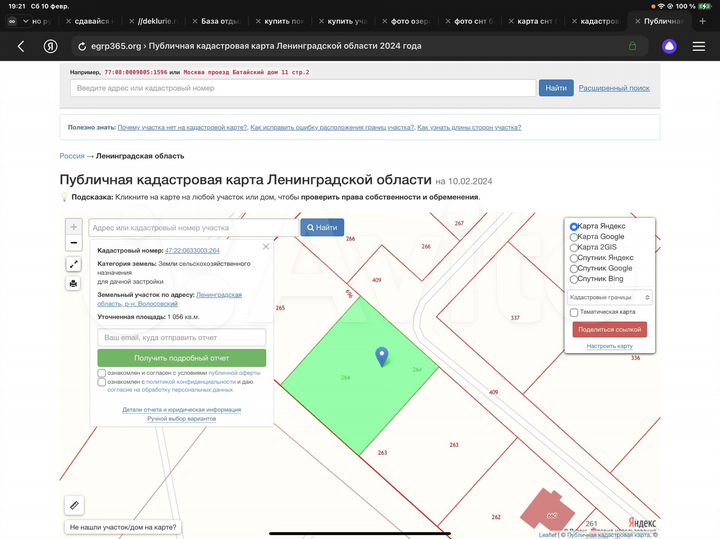This screenshot has width=720, height=539.
Task: Open Расширенный поиск link
Action: tap(614, 88)
